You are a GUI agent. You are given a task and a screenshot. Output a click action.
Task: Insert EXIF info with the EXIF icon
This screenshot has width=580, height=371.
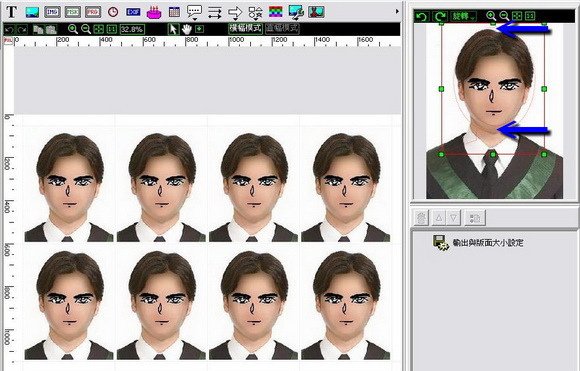point(133,12)
